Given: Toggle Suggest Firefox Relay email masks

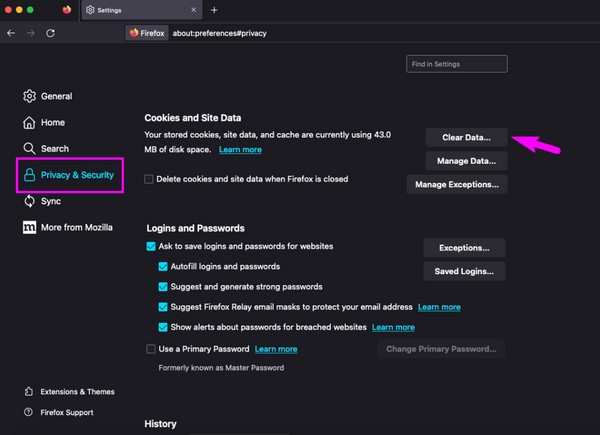Looking at the screenshot, I should [163, 307].
